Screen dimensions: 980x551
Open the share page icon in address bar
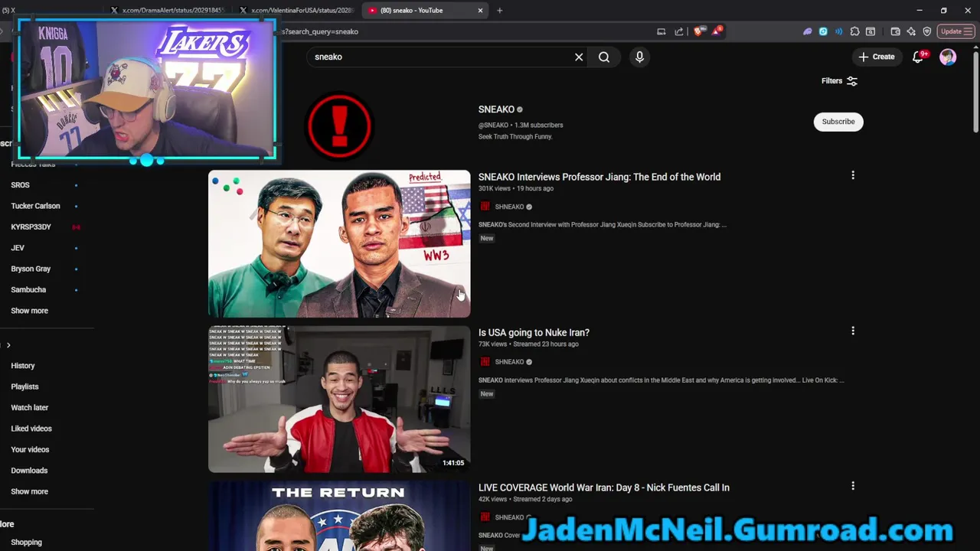click(679, 31)
